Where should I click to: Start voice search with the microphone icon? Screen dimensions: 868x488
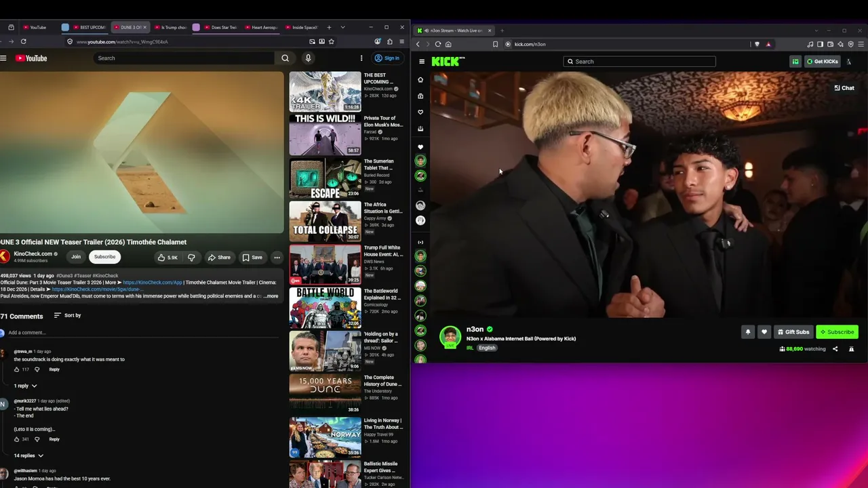pyautogui.click(x=308, y=58)
